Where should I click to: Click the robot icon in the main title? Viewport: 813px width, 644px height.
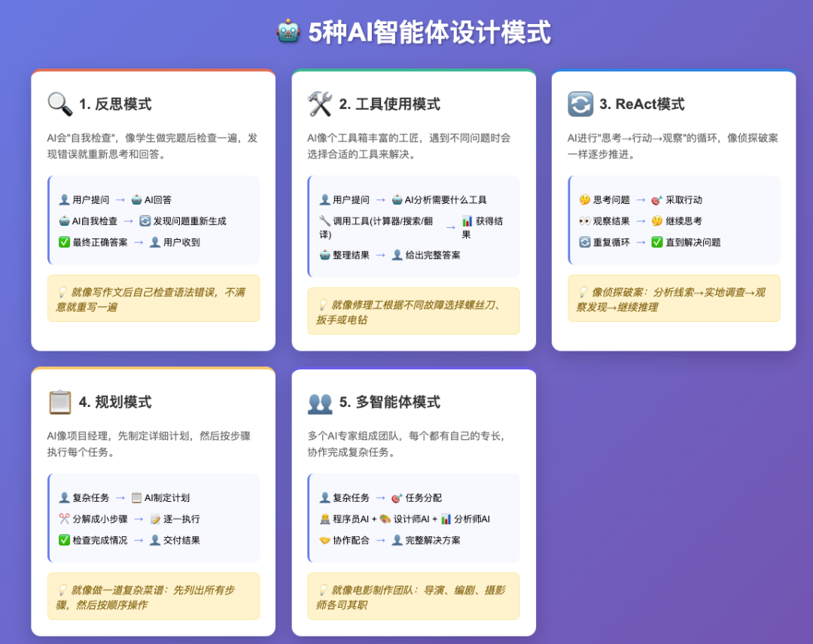point(288,32)
